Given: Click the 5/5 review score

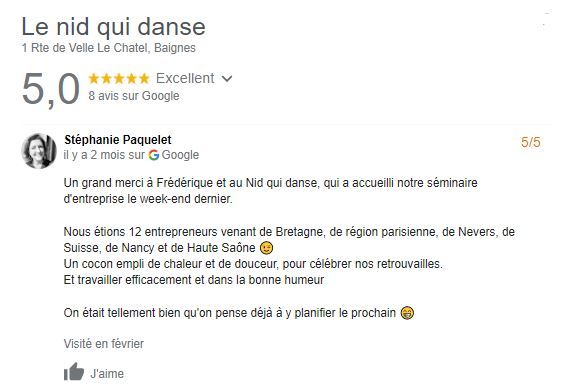Looking at the screenshot, I should (530, 142).
